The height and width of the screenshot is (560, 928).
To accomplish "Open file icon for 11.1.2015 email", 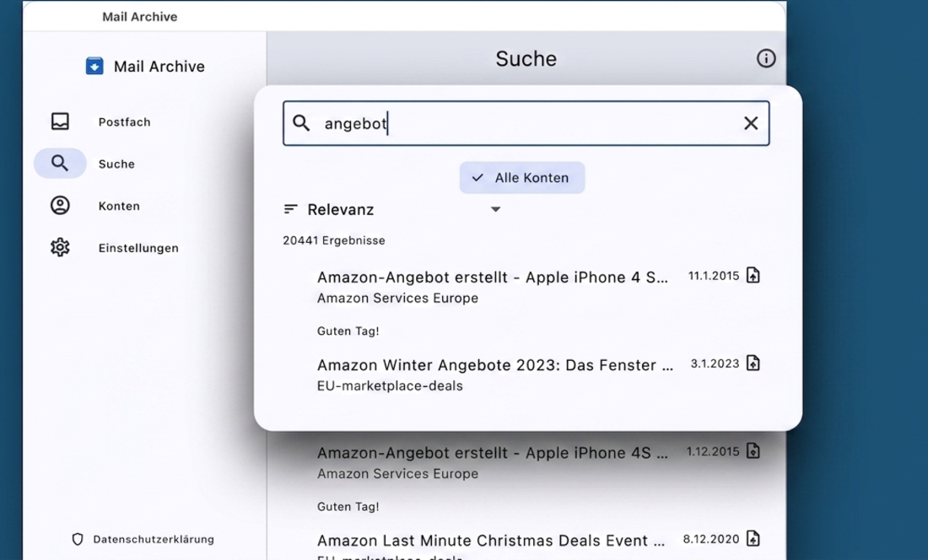I will (753, 276).
